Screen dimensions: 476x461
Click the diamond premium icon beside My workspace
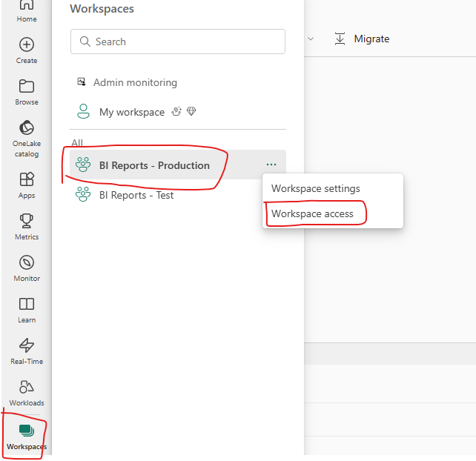point(191,111)
